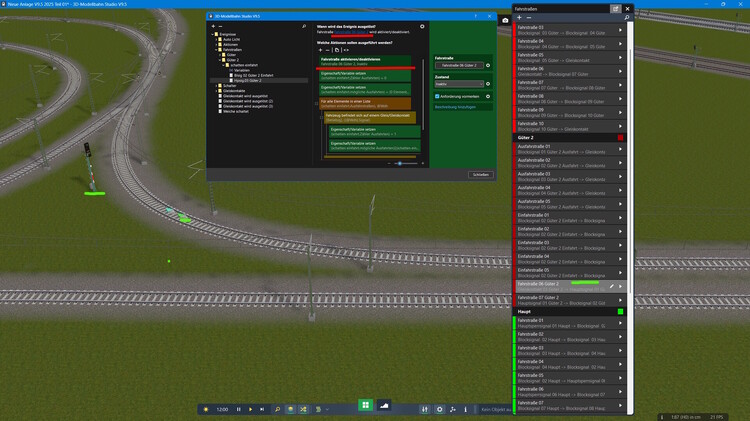Open options icon beside Anforderung vormerken
The image size is (750, 421).
click(x=488, y=97)
